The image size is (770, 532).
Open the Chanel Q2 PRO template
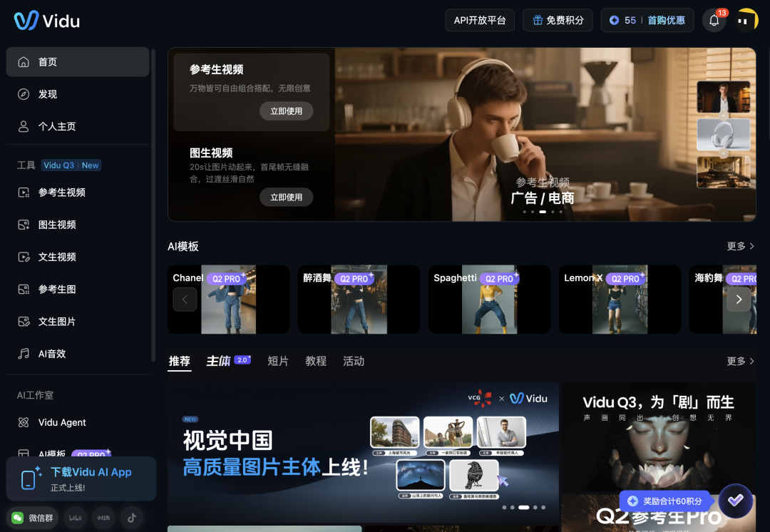tap(228, 299)
